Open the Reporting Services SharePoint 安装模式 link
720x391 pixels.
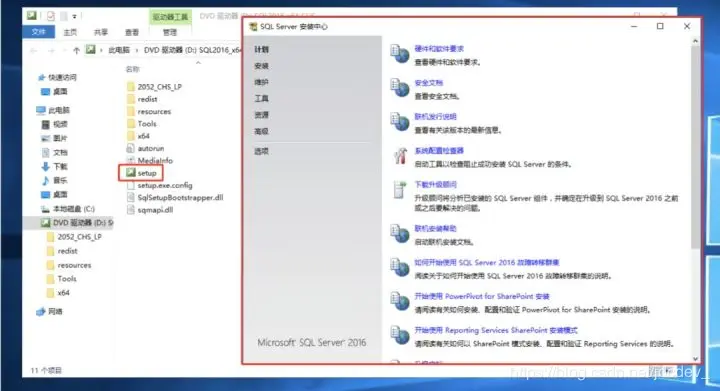[x=496, y=330]
